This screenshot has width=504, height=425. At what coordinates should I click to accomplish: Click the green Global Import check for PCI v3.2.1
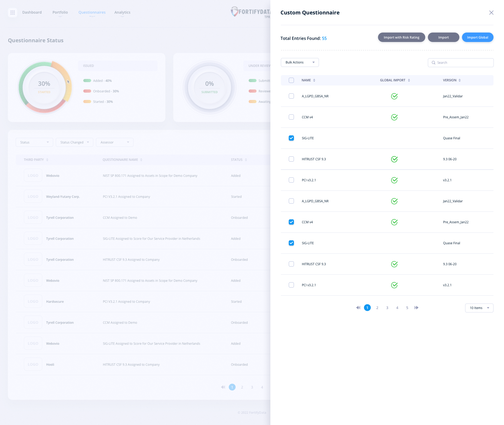pos(394,180)
